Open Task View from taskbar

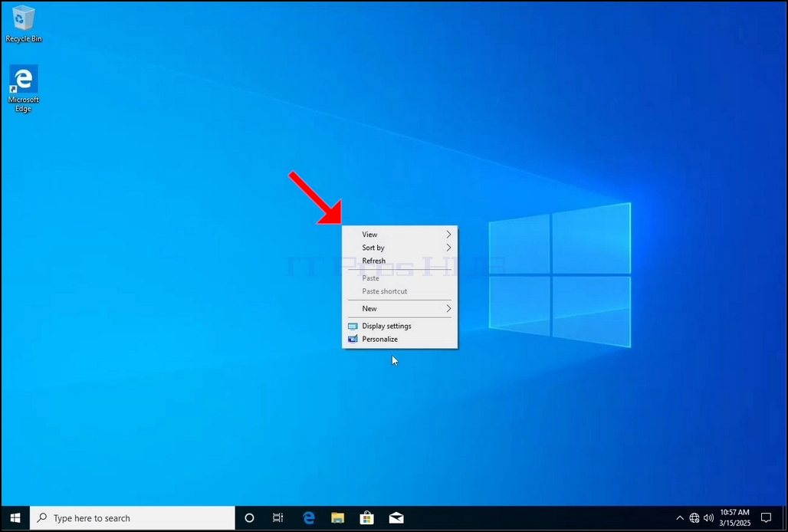point(278,518)
